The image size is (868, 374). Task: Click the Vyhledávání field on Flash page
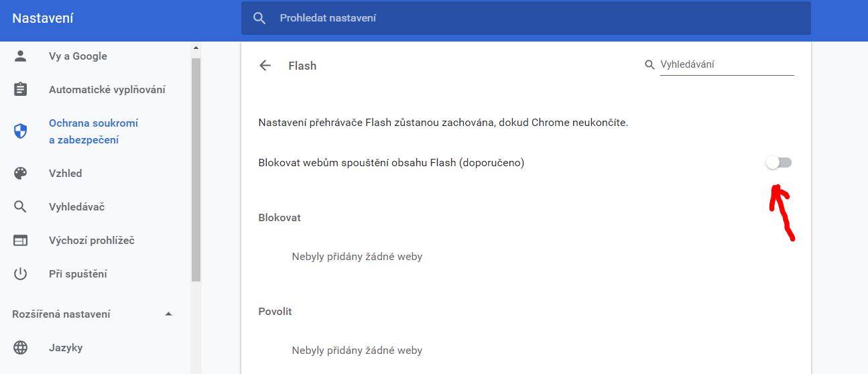(x=727, y=65)
